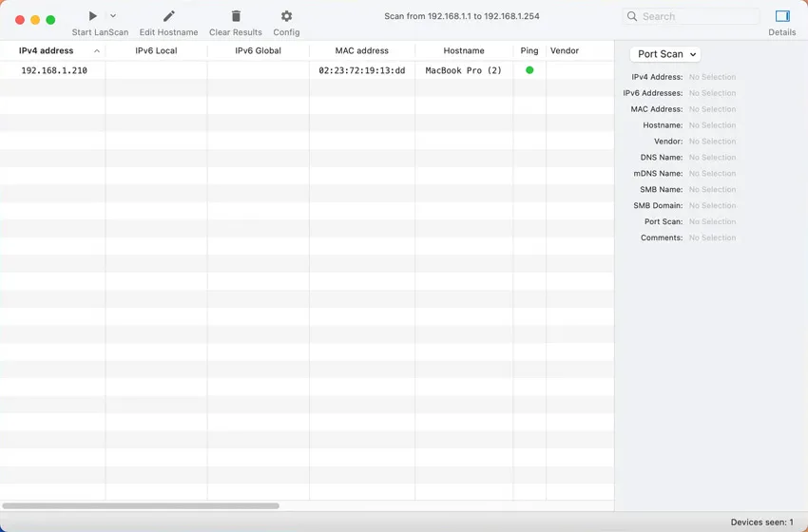Image resolution: width=808 pixels, height=532 pixels.
Task: Click the Vendor column header
Action: [x=565, y=50]
